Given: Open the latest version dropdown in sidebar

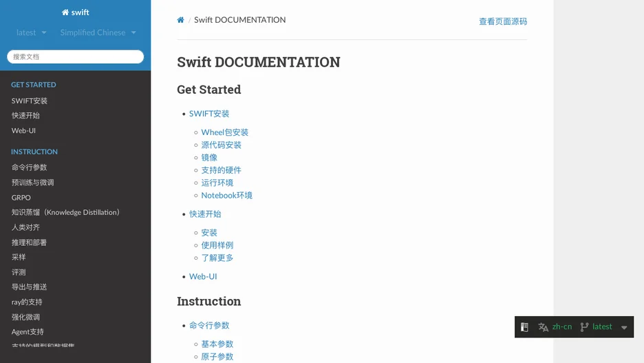Looking at the screenshot, I should pos(31,32).
